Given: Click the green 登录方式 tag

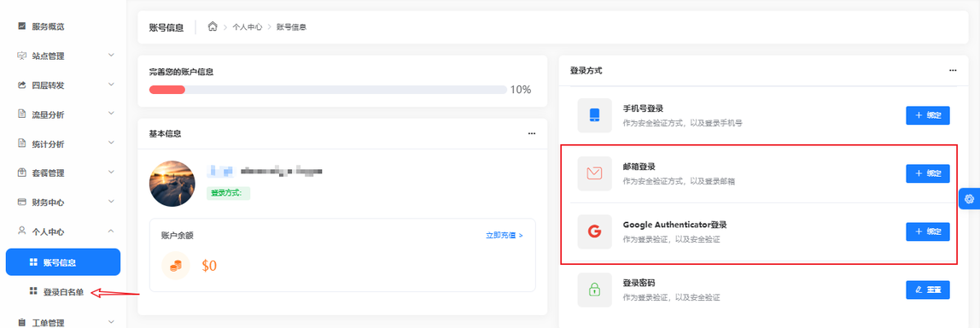Looking at the screenshot, I should (x=228, y=193).
